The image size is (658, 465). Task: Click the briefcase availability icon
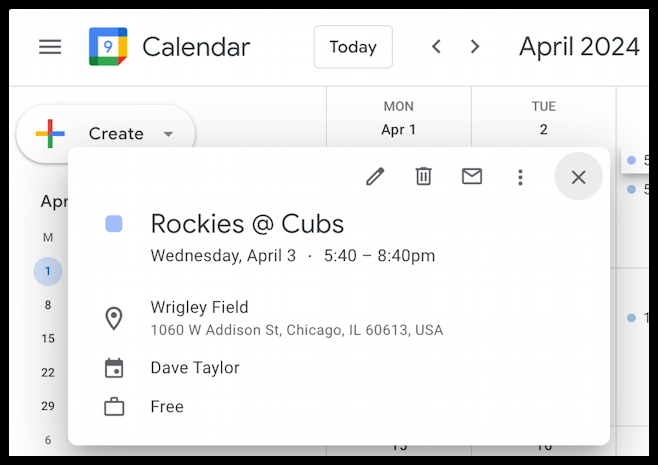coord(114,407)
